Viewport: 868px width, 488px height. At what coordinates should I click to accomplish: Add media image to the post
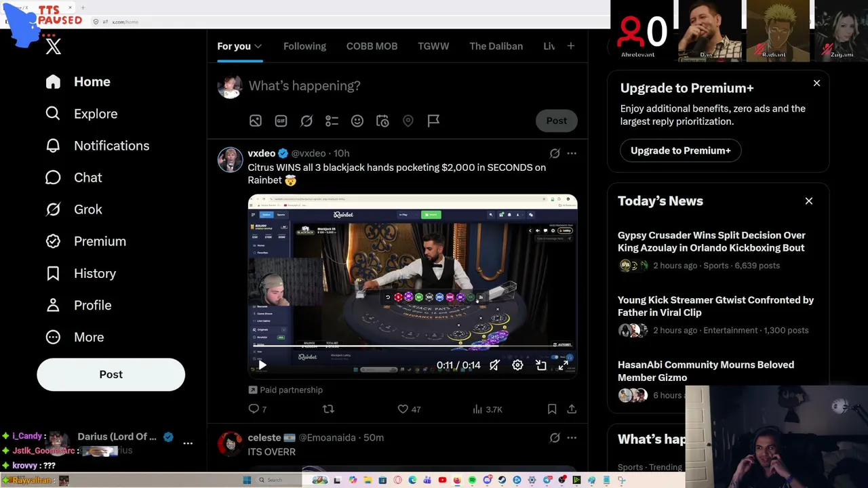255,121
